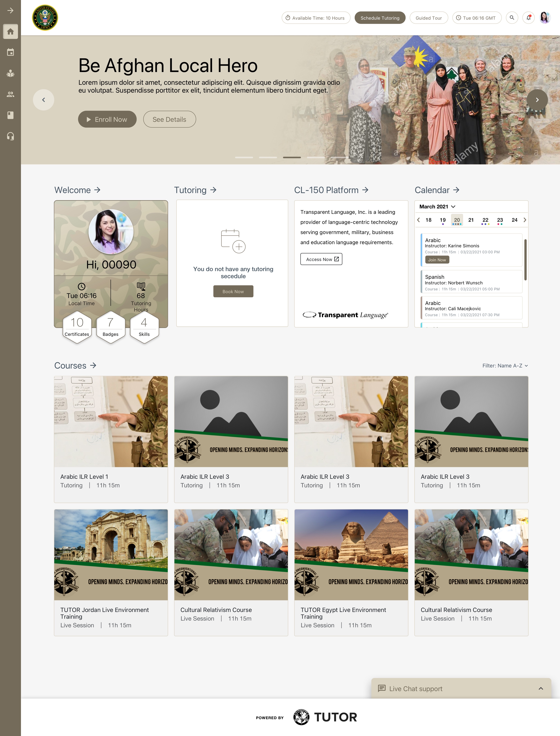Click See Details button
Image resolution: width=560 pixels, height=736 pixels.
coord(169,119)
